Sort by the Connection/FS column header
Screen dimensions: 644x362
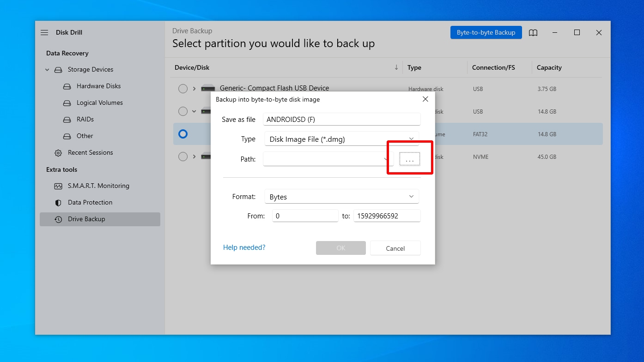tap(493, 67)
